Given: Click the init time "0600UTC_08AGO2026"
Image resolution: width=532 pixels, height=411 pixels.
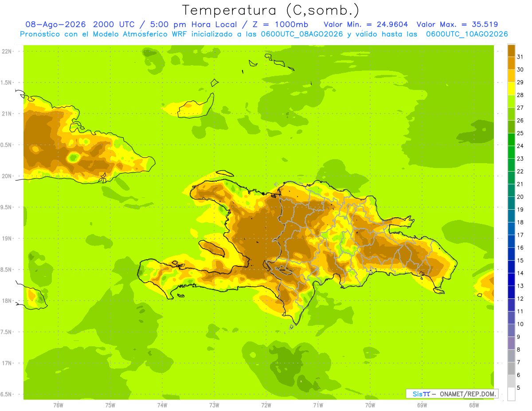Looking at the screenshot, I should tap(301, 34).
